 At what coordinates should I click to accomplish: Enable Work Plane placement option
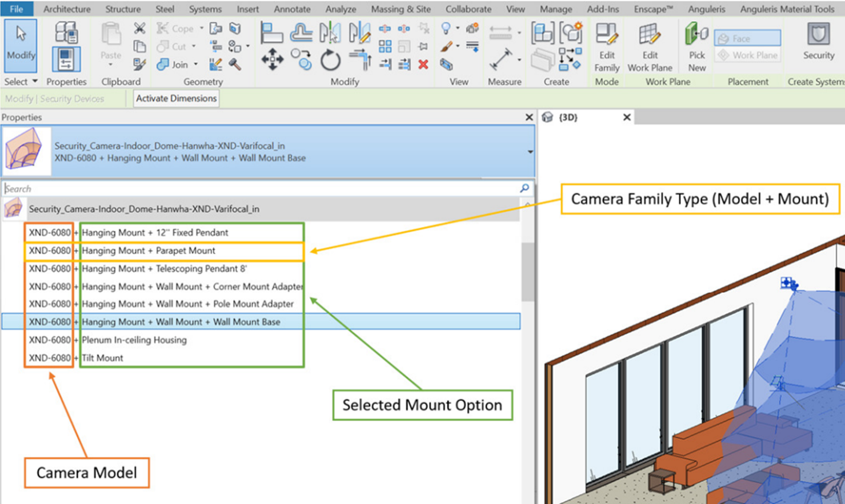(747, 55)
